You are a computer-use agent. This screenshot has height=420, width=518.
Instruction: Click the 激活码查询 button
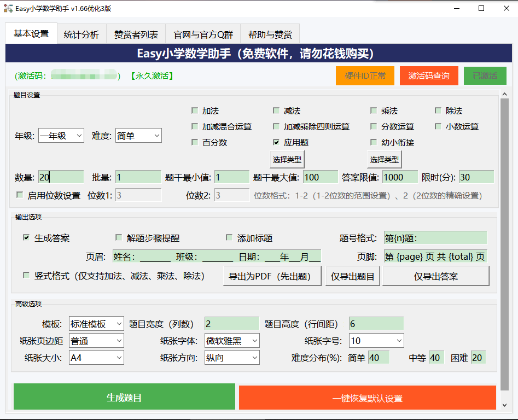429,75
